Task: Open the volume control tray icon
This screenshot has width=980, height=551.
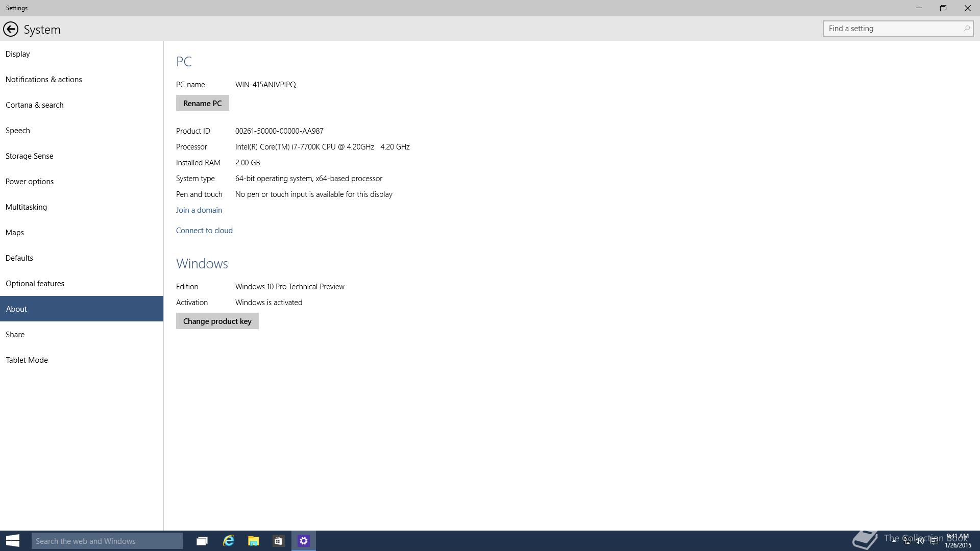Action: (920, 541)
